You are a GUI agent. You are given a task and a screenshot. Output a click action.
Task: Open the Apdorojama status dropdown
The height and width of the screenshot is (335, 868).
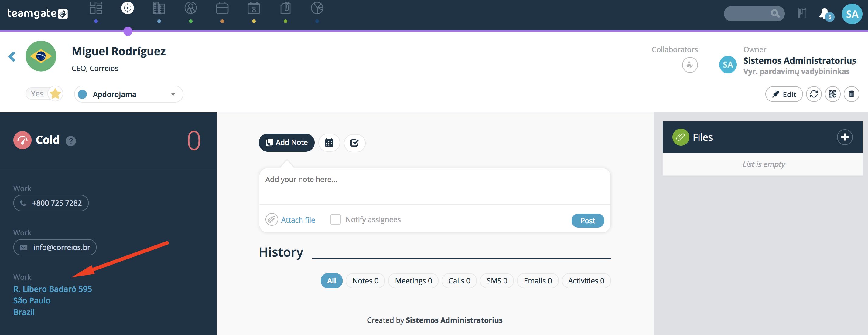pos(128,94)
